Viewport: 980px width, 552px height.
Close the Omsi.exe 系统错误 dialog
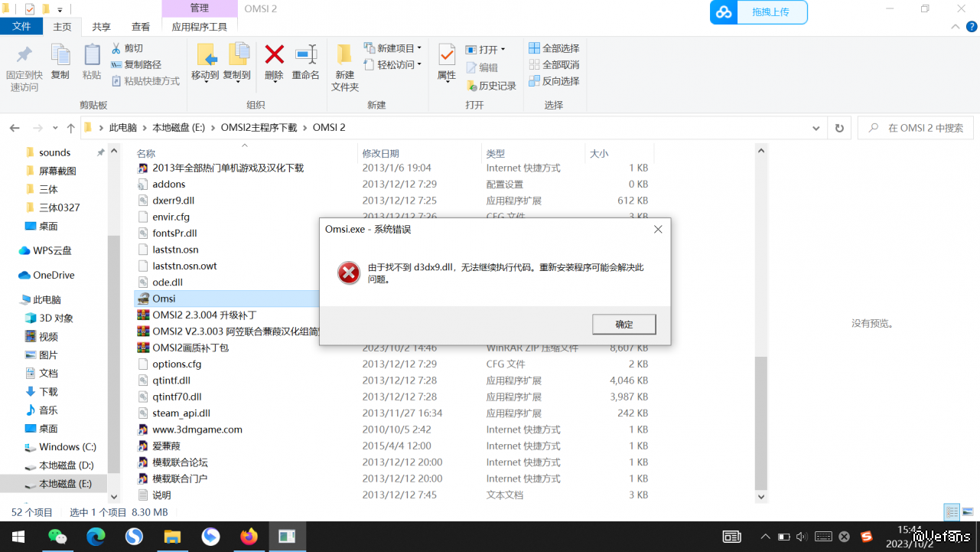658,229
